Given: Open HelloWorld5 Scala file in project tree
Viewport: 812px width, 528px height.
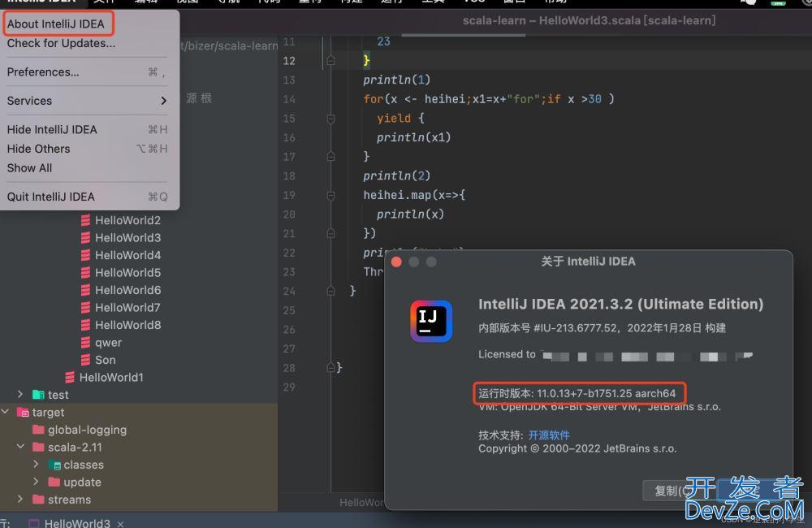Looking at the screenshot, I should click(127, 273).
